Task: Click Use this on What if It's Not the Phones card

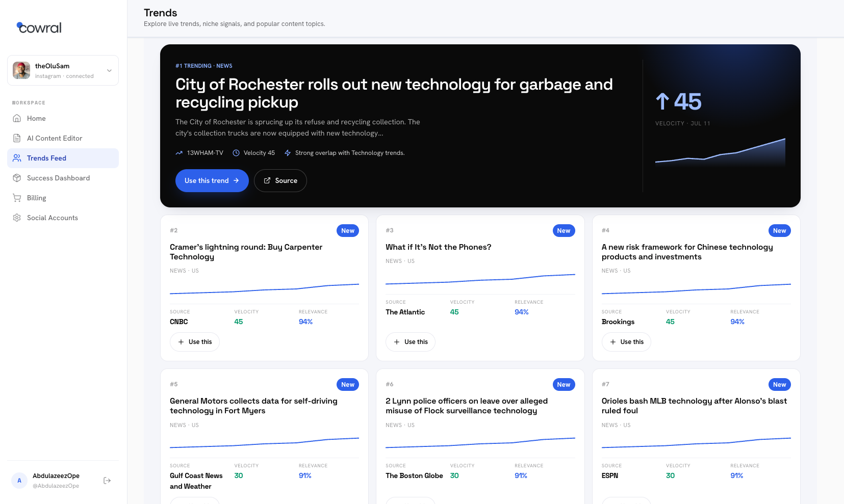Action: [x=411, y=342]
